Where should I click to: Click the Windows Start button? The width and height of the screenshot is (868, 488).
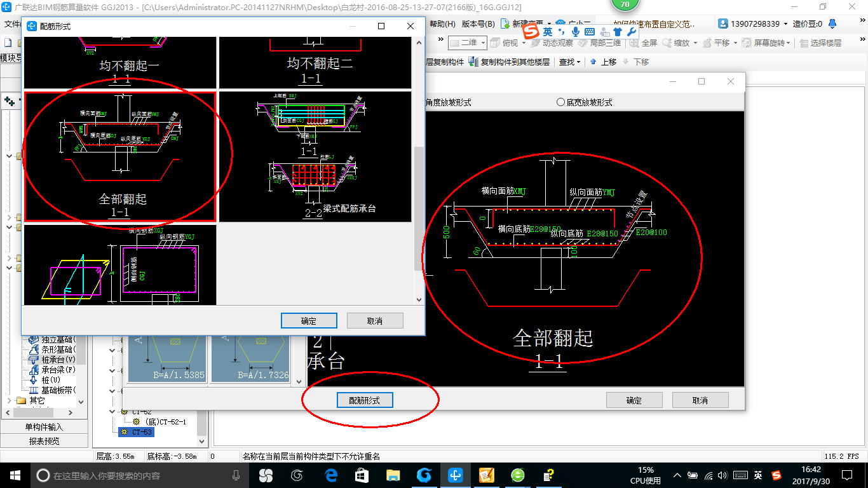tap(15, 475)
